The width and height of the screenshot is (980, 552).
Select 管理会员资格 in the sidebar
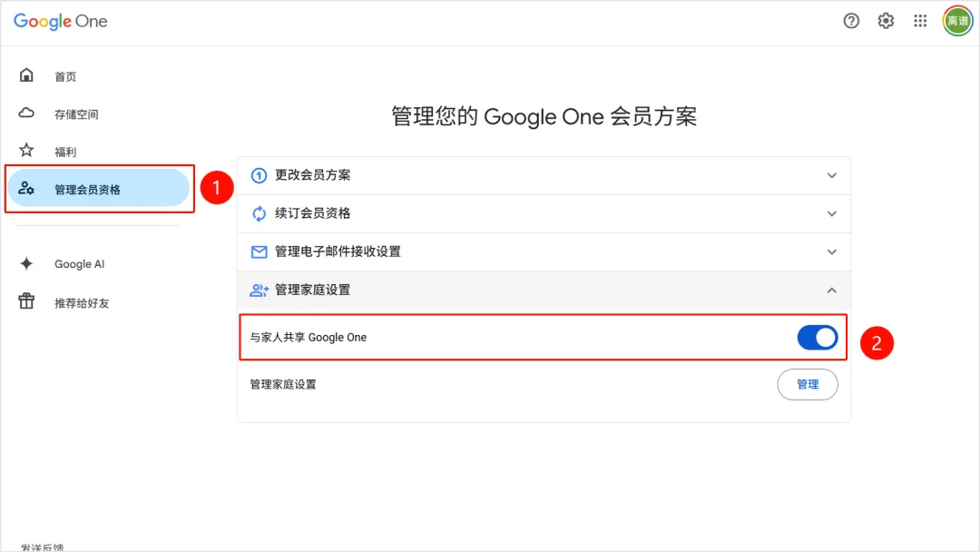87,189
